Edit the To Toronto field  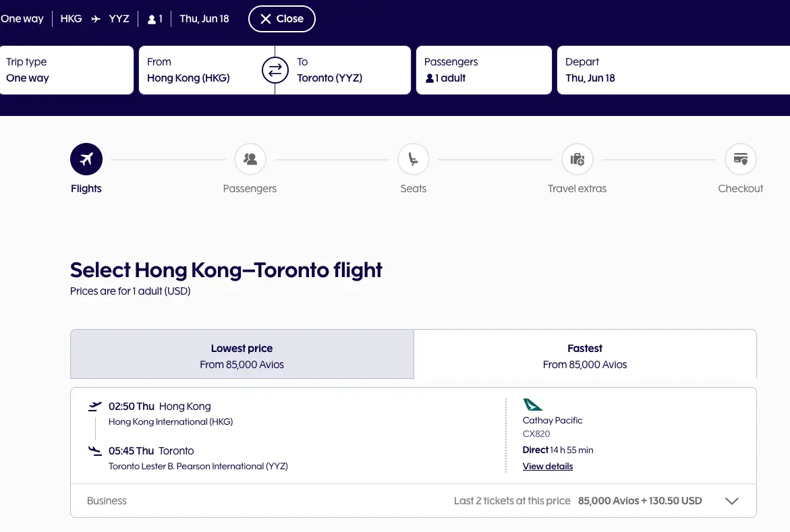pyautogui.click(x=347, y=70)
